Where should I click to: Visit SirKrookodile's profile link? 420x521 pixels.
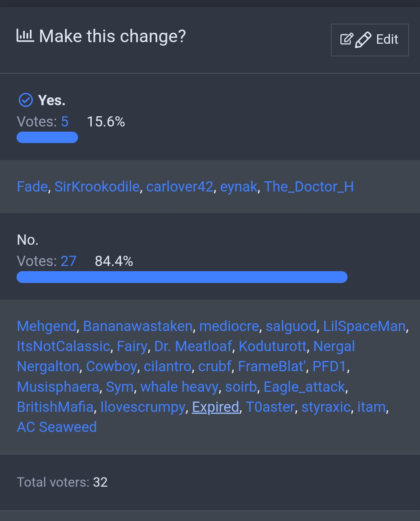point(97,187)
